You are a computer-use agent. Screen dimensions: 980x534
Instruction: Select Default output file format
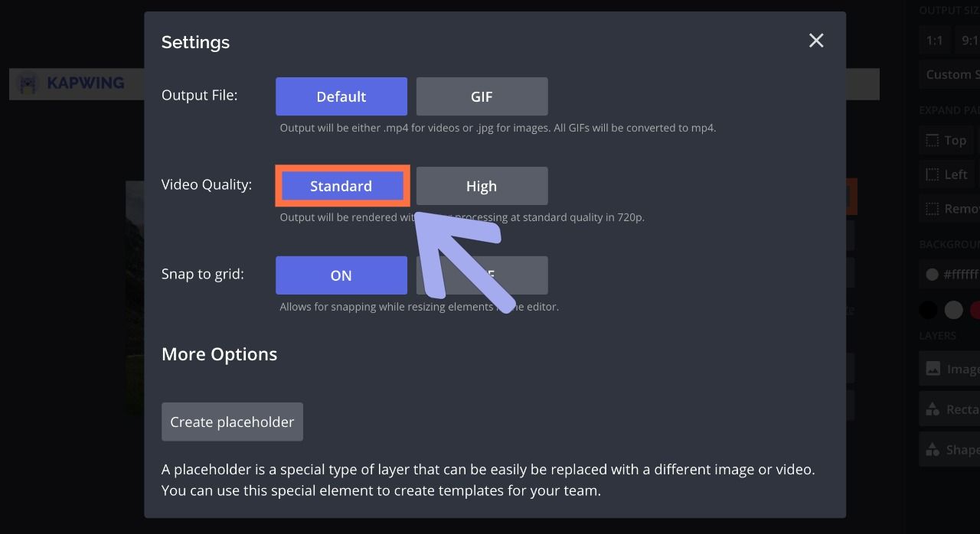[x=341, y=96]
